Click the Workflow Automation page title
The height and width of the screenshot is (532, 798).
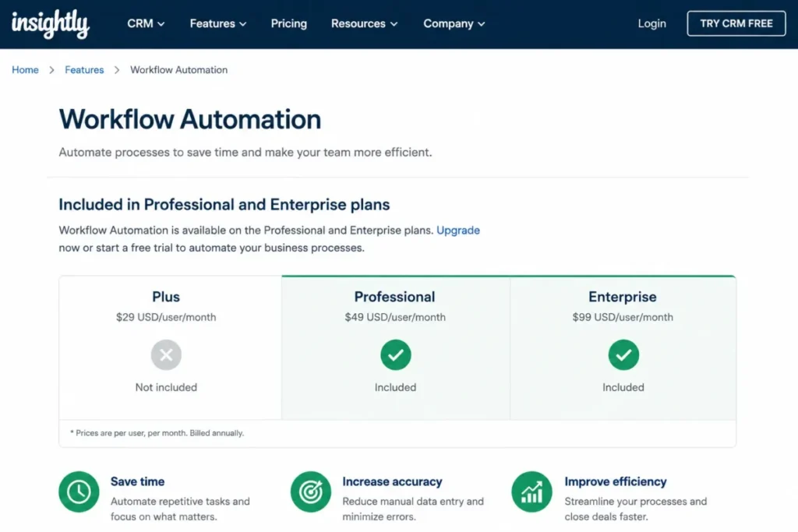[x=190, y=119]
